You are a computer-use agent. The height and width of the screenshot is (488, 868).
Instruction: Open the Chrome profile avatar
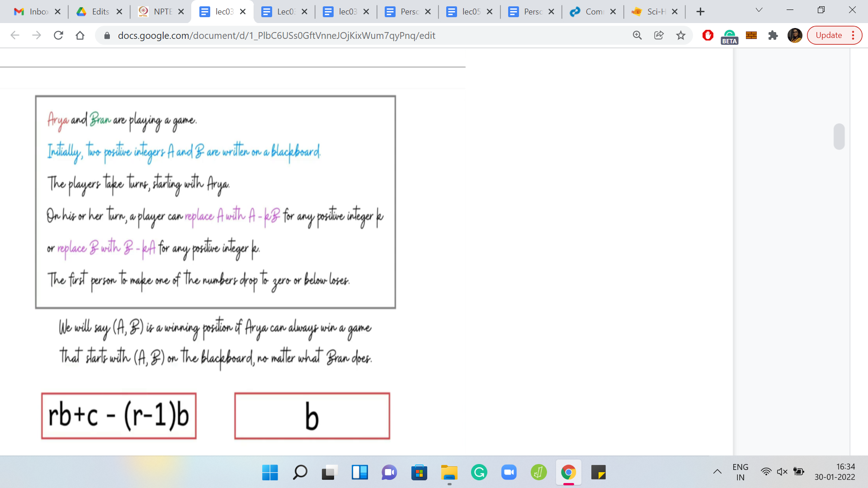(x=794, y=35)
